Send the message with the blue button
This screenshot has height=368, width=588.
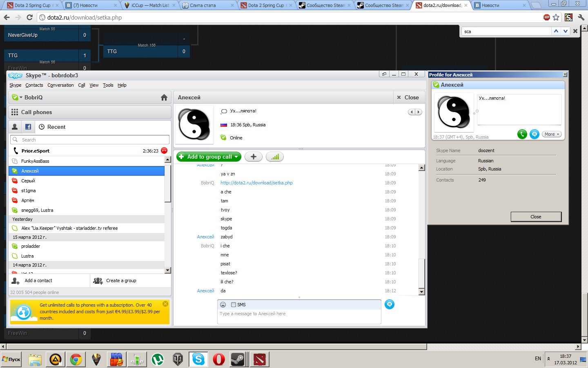390,304
